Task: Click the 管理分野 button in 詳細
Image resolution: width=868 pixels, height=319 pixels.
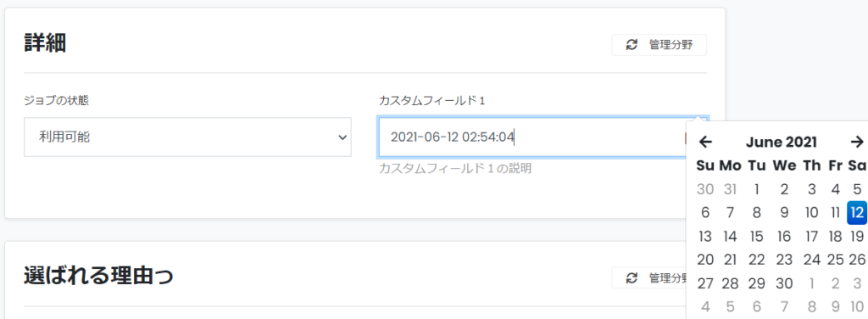Action: pyautogui.click(x=659, y=45)
